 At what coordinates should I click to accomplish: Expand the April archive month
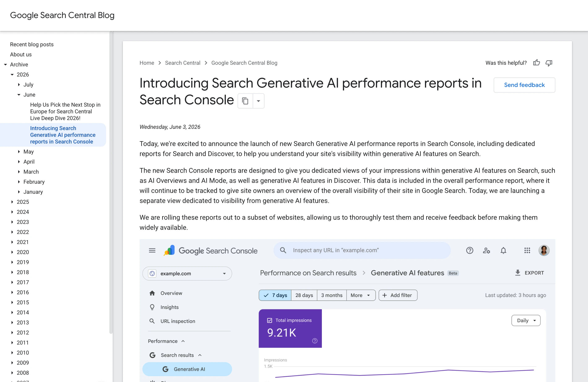click(19, 161)
